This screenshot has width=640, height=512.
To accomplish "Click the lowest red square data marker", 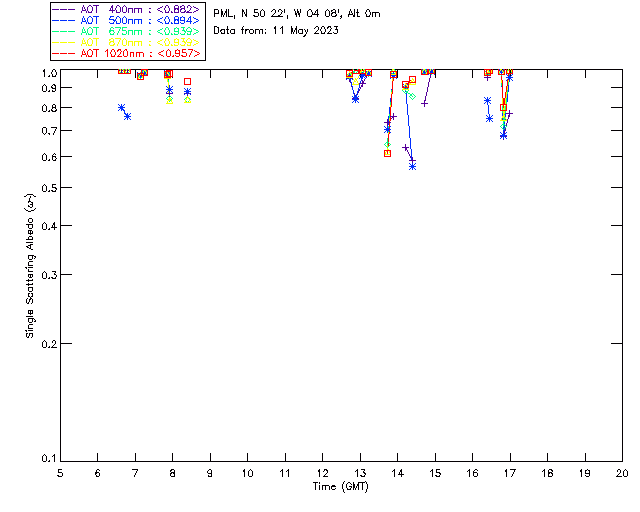I will 387,154.
